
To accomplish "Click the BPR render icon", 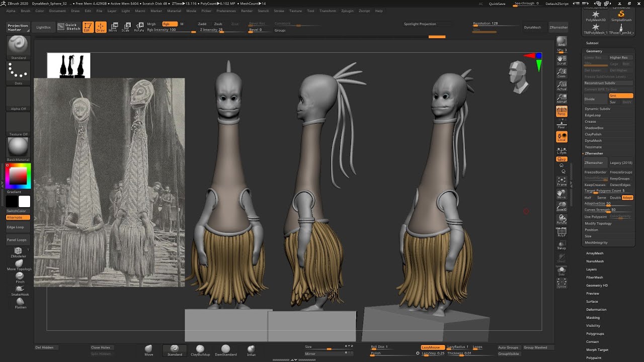I will 561,41.
